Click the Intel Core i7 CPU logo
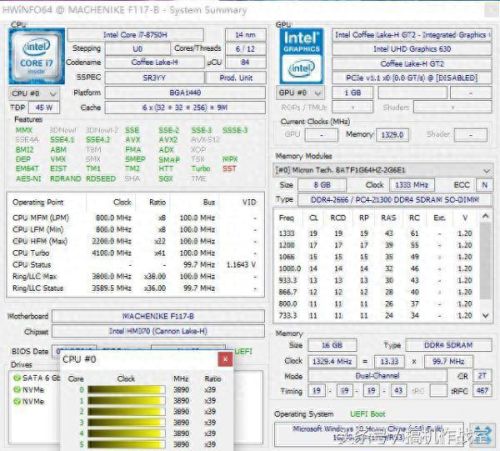 click(x=37, y=56)
